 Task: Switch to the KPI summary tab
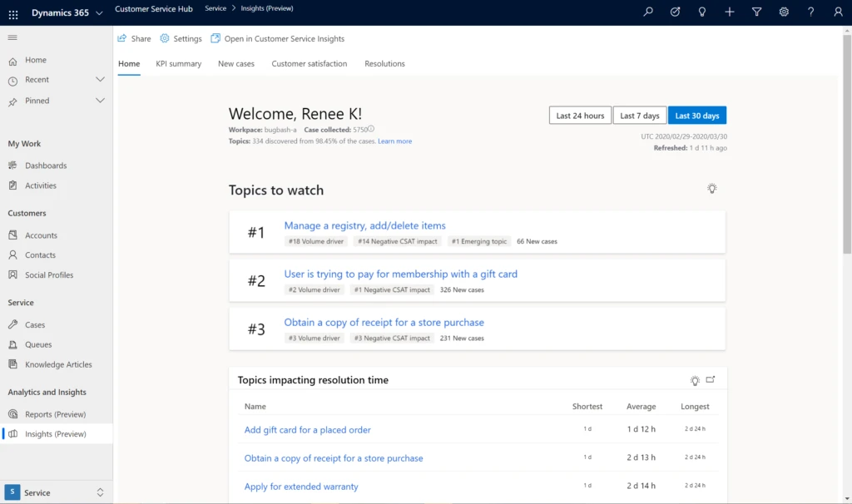tap(178, 63)
